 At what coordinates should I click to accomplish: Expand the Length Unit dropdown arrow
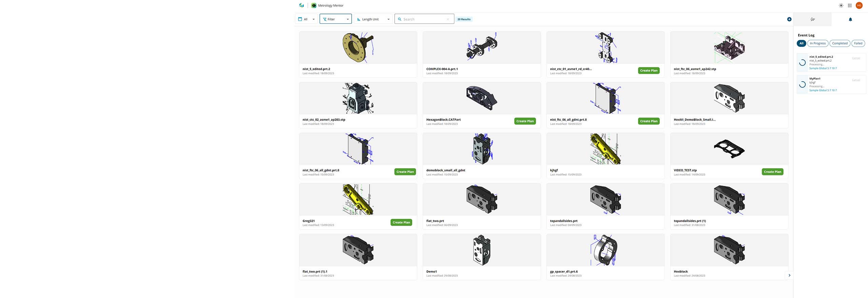point(389,19)
